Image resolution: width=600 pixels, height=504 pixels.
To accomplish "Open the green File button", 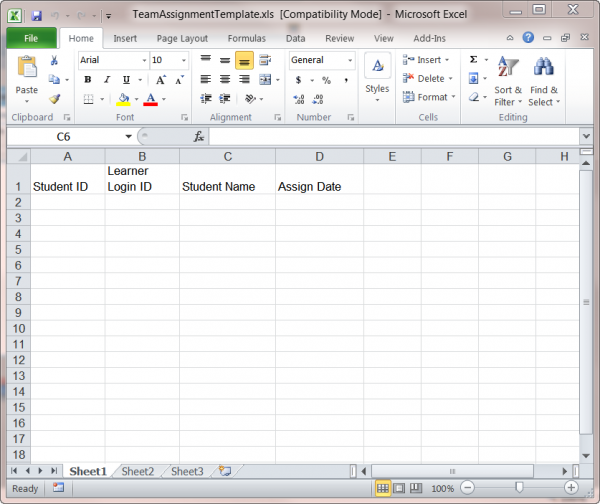I will coord(30,38).
